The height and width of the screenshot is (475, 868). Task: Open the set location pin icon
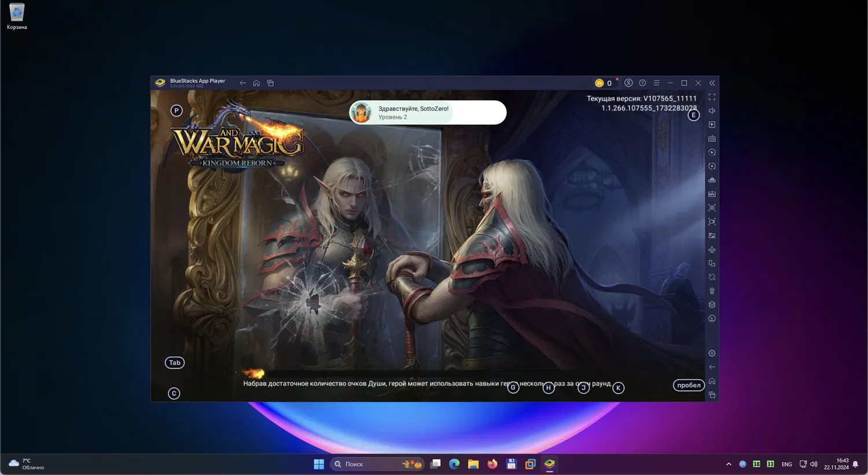712,291
